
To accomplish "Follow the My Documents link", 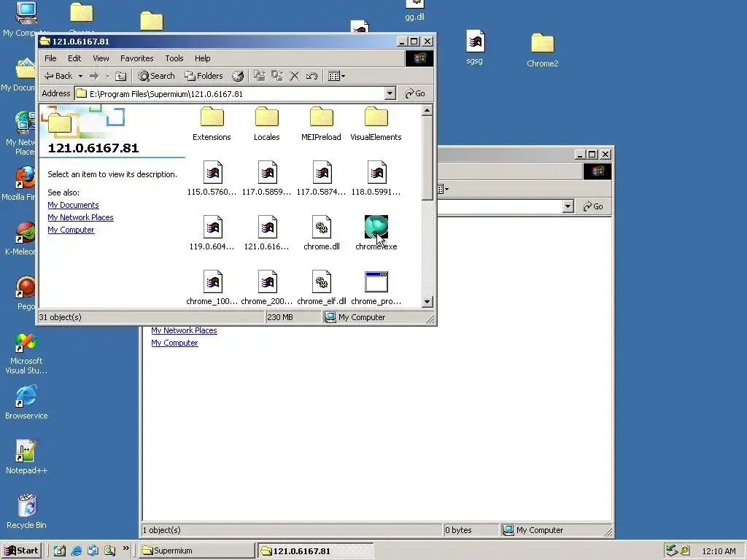I will pyautogui.click(x=73, y=205).
